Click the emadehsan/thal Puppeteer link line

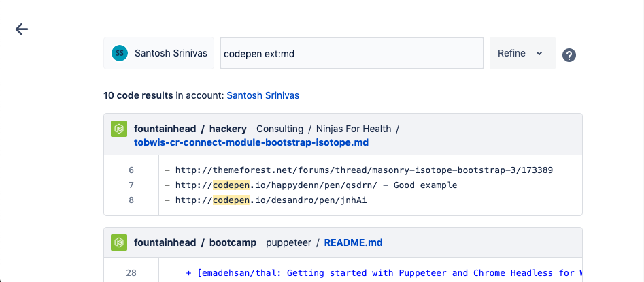(x=384, y=273)
